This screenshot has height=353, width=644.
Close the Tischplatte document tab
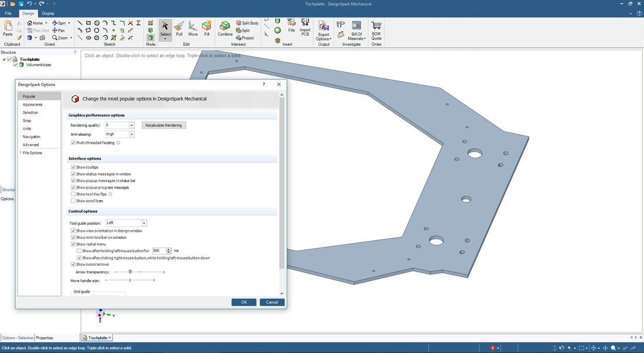click(109, 338)
